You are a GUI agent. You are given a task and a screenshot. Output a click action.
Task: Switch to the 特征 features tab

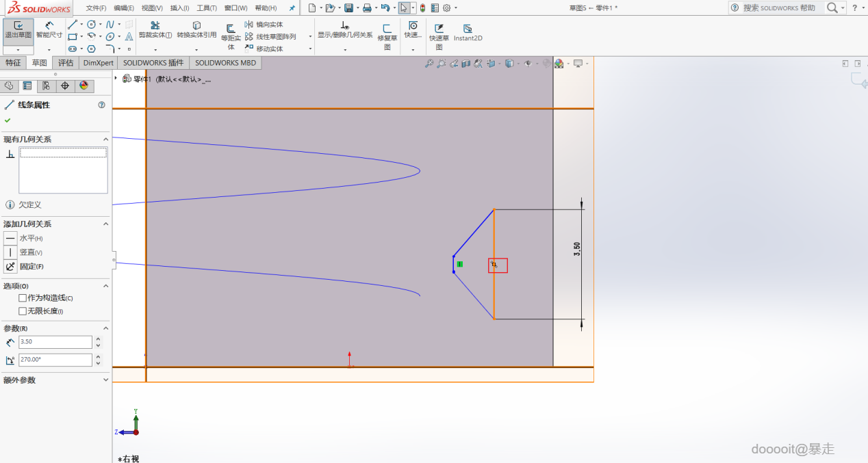[13, 63]
